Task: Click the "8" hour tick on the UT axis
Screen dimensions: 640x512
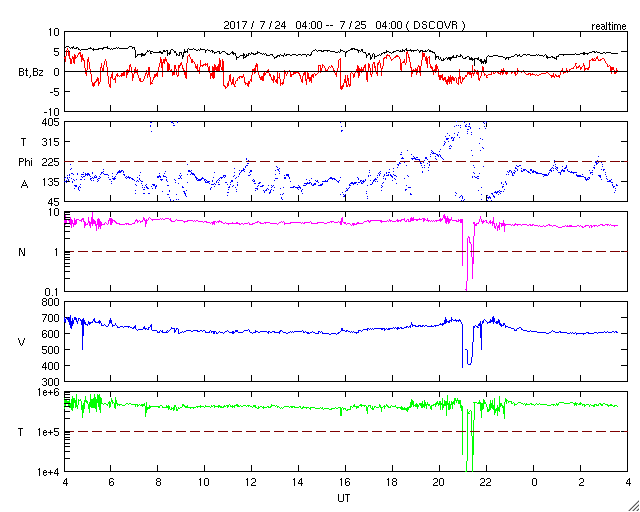Action: click(x=158, y=482)
